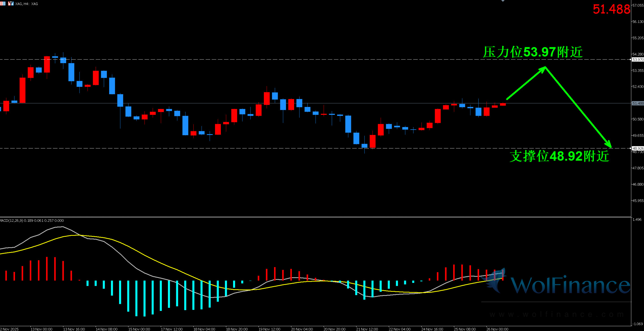644x331 pixels.
Task: Click the chart shift triangle marker at top
Action: click(x=503, y=1)
